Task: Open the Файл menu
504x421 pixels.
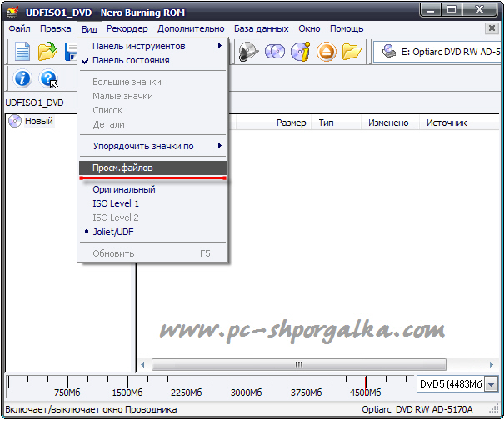Action: 19,28
